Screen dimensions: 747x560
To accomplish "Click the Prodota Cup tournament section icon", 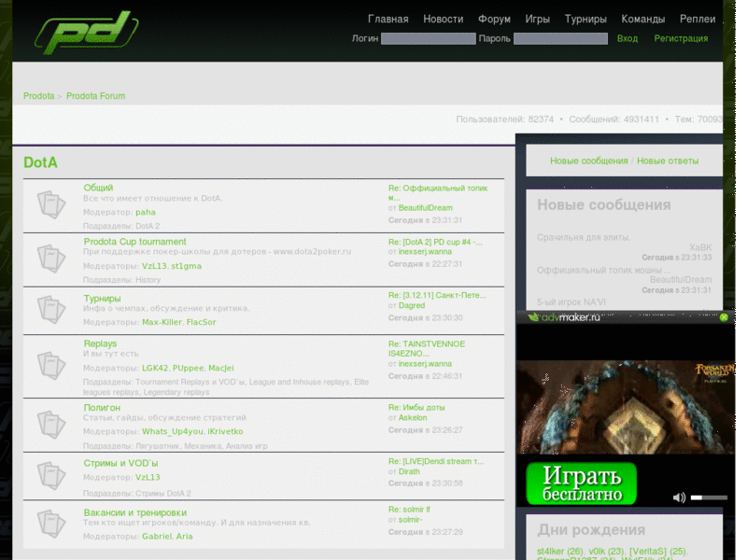I will point(51,258).
